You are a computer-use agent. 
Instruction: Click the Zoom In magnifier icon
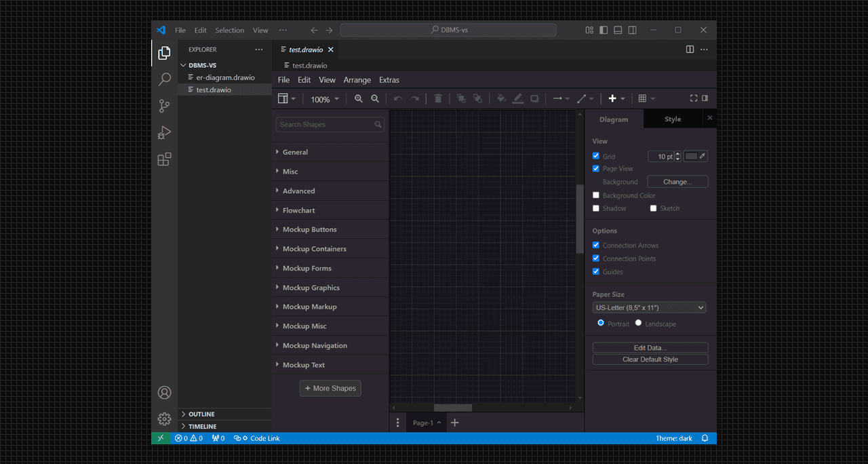(359, 99)
